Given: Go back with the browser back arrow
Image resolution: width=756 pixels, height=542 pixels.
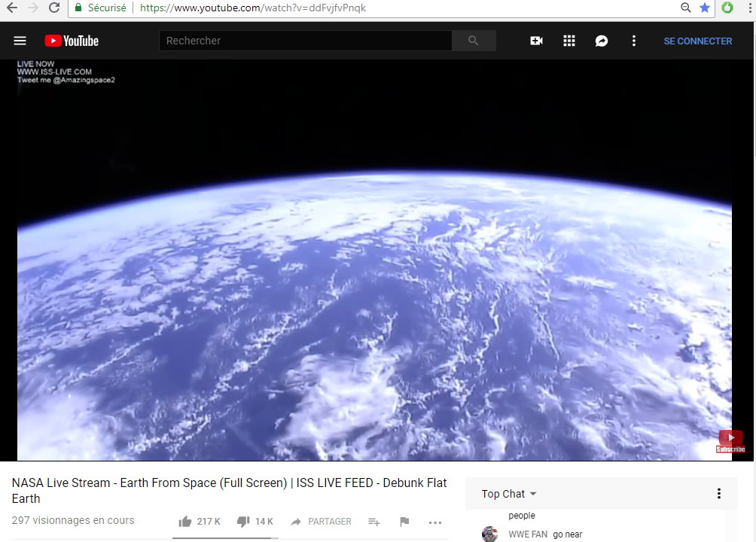Looking at the screenshot, I should [11, 8].
